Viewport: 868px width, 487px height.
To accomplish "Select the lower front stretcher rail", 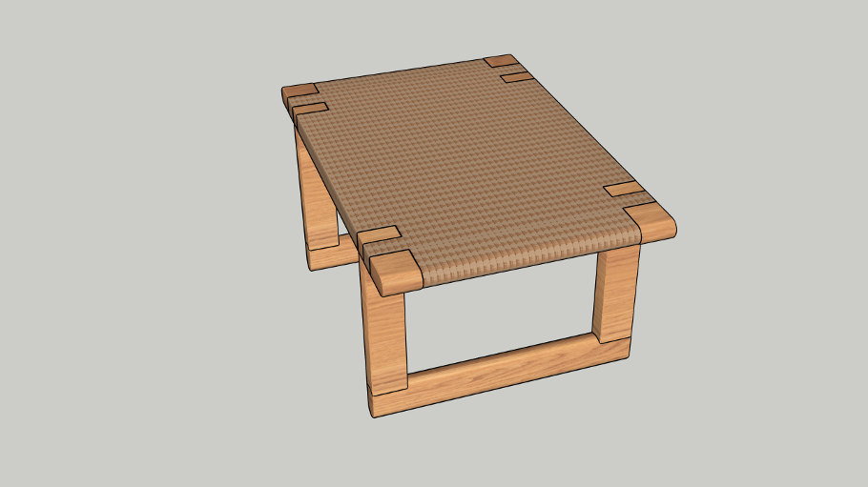I will pos(506,367).
